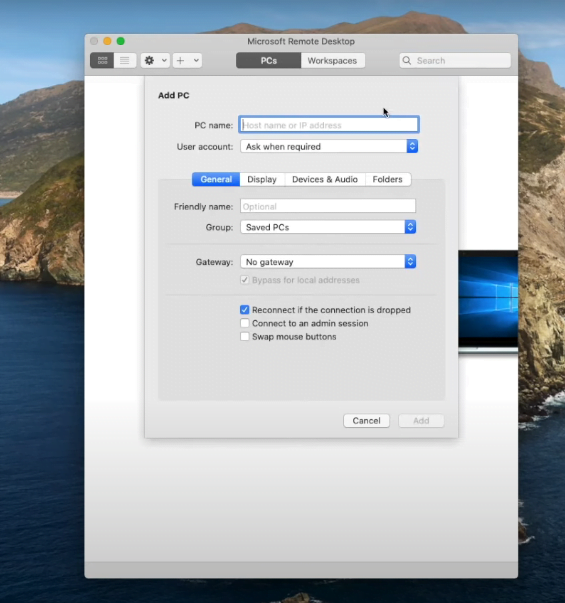The image size is (565, 603).
Task: Click the Windows laptop thumbnail image
Action: pyautogui.click(x=488, y=302)
